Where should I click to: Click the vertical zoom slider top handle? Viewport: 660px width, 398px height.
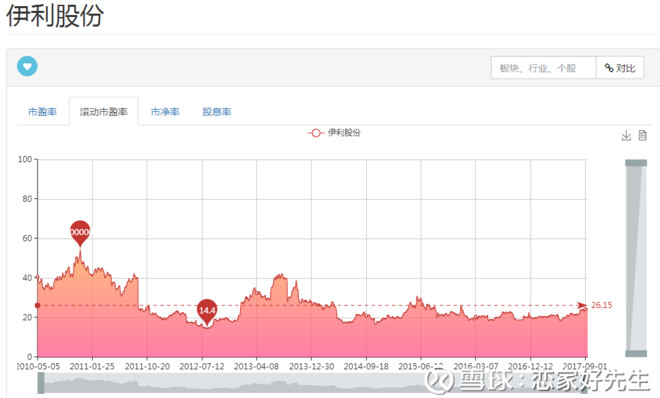pos(636,163)
